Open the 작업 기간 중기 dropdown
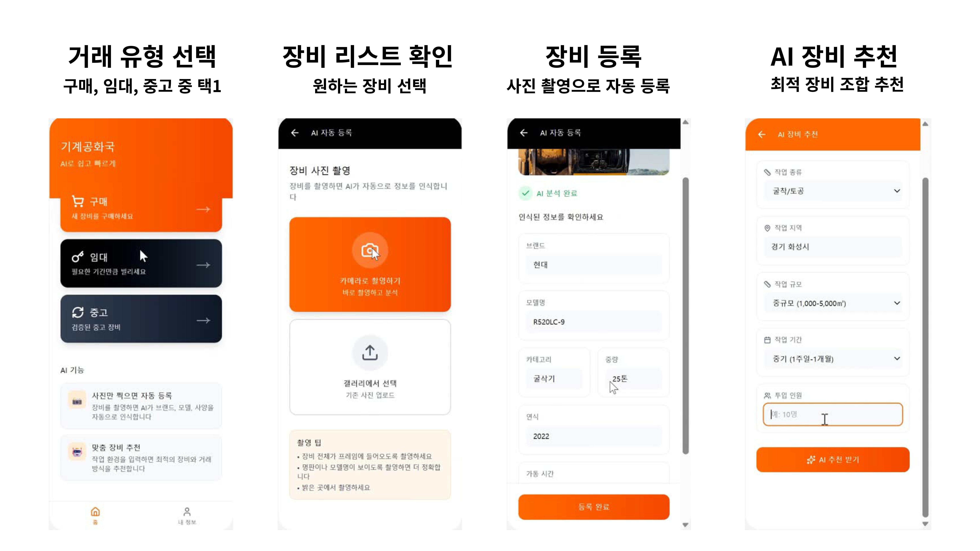Image resolution: width=980 pixels, height=551 pixels. (833, 359)
